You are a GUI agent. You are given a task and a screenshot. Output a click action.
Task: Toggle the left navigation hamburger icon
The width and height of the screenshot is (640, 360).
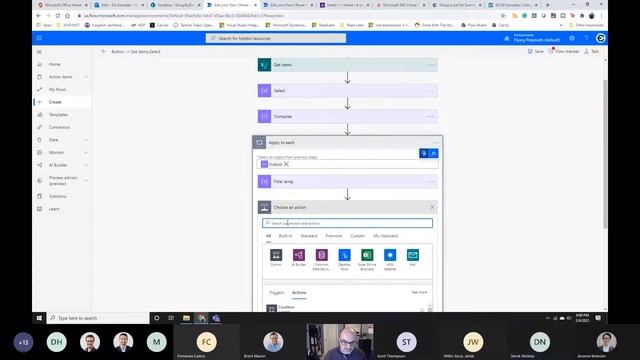[39, 52]
